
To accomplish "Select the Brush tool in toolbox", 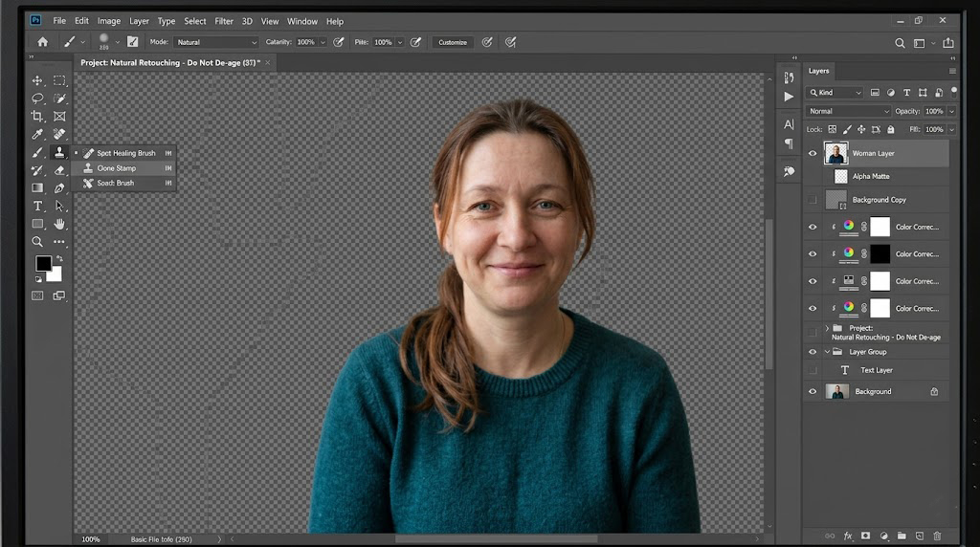I will 37,152.
